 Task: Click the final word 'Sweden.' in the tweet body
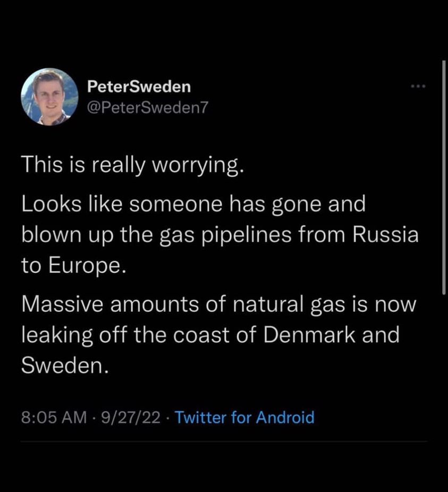click(65, 366)
